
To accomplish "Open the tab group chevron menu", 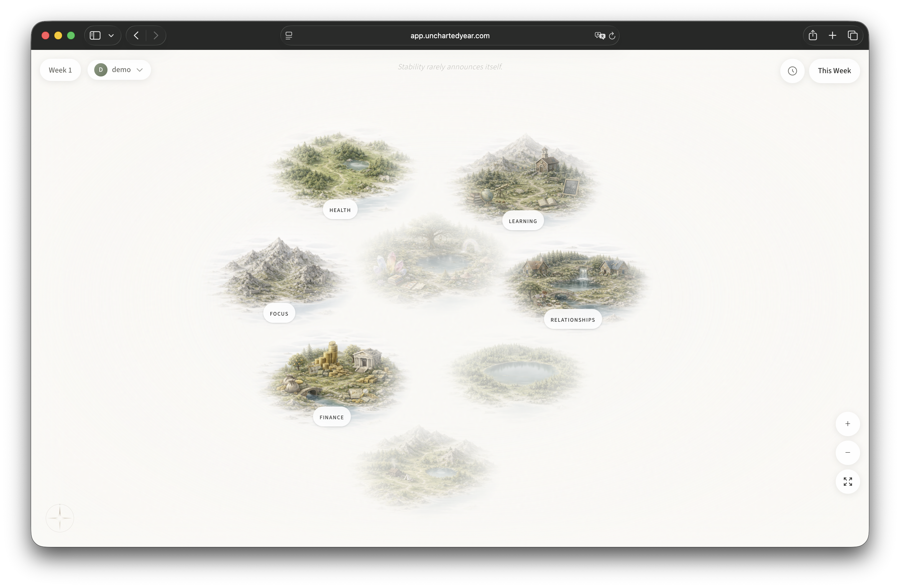I will [x=111, y=35].
